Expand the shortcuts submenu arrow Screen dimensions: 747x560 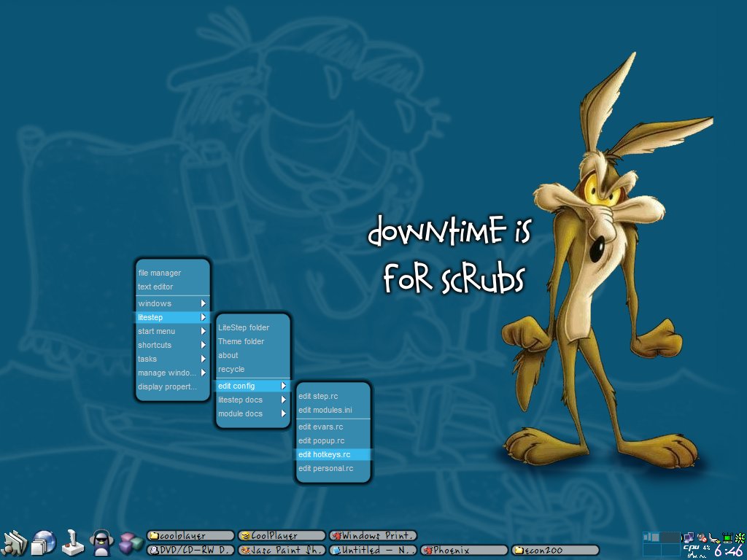coord(204,345)
